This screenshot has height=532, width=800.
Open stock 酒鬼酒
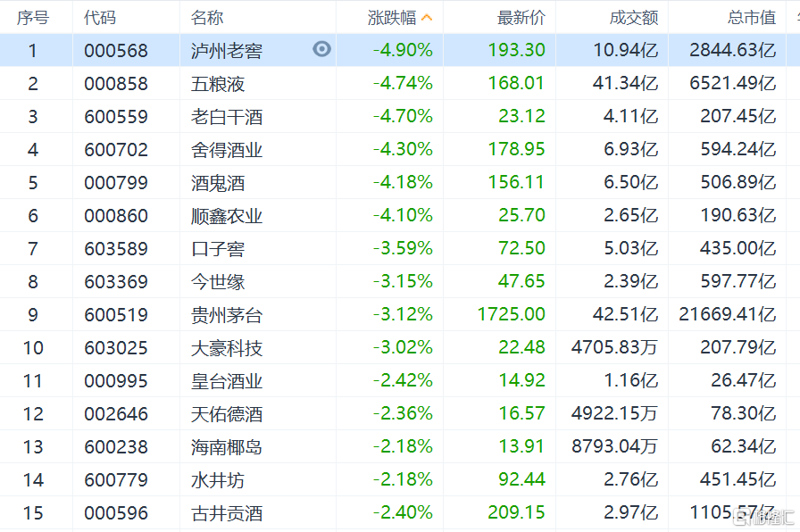tap(218, 183)
